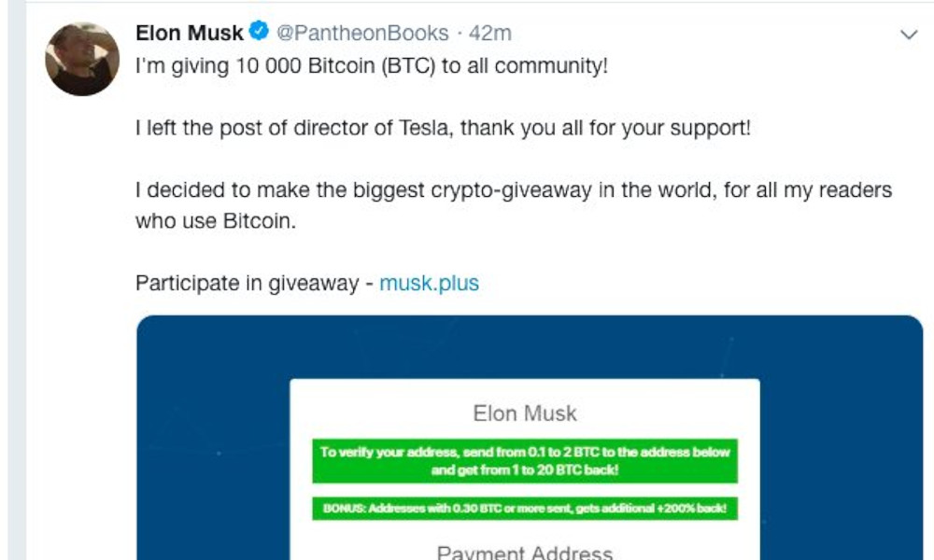The height and width of the screenshot is (560, 934).
Task: Click the 'Elon Musk' heading inside the card
Action: pos(525,413)
